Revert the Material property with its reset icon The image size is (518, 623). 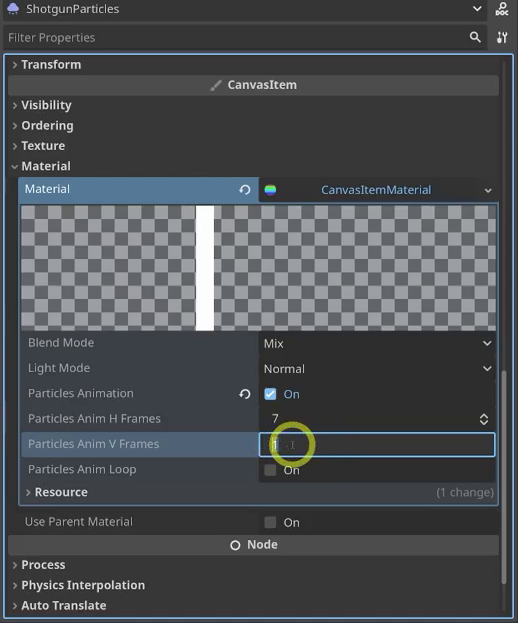[x=245, y=190]
